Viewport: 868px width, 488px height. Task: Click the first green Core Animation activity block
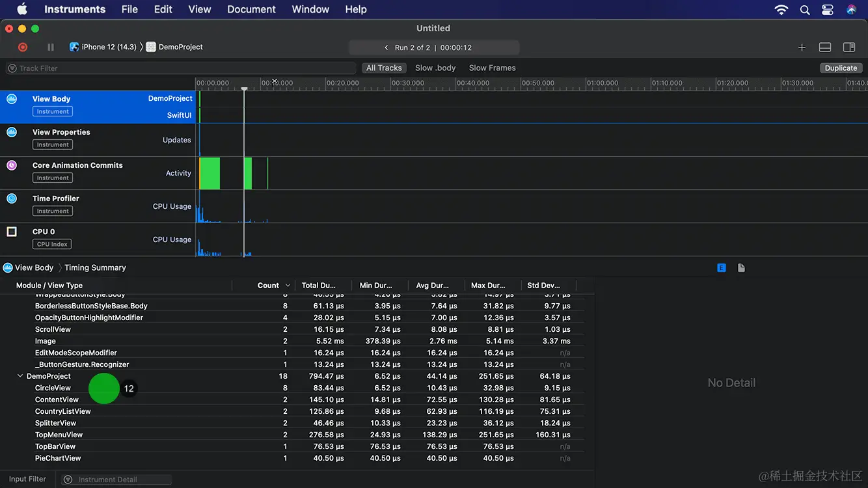(x=210, y=173)
